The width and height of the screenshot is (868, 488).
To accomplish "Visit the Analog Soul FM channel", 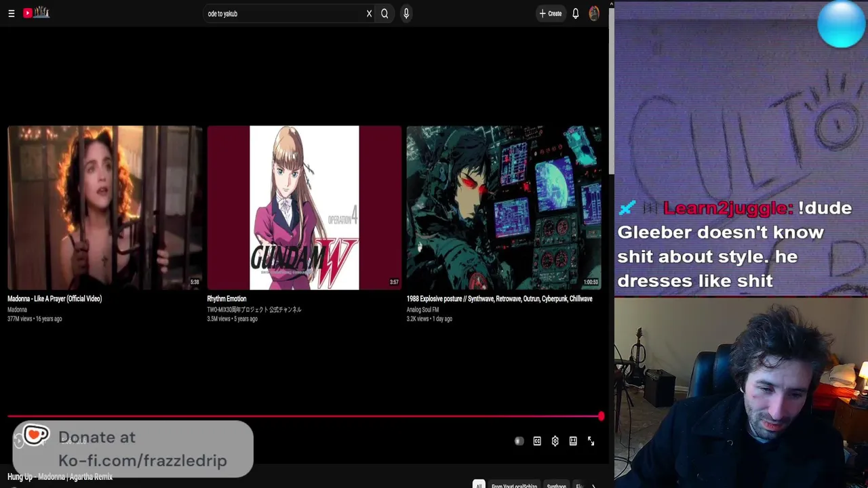I will 422,310.
